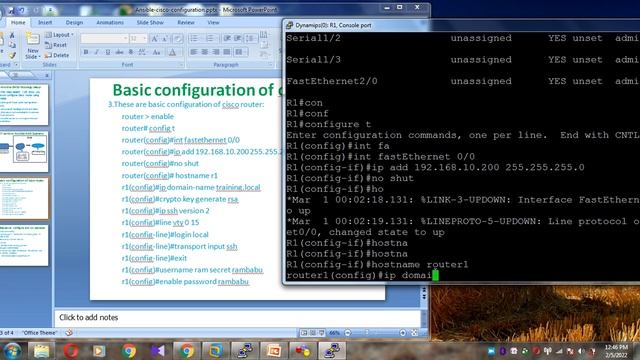The width and height of the screenshot is (640, 360).
Task: Toggle Align Text Right
Action: pos(216,52)
